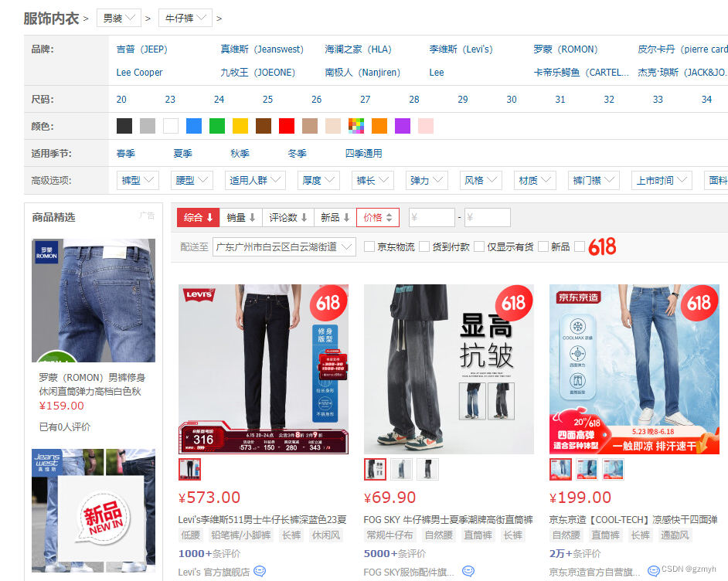Select the second thumbnail under 京东京造 jeans
Screen dimensions: 728x581
(x=587, y=469)
